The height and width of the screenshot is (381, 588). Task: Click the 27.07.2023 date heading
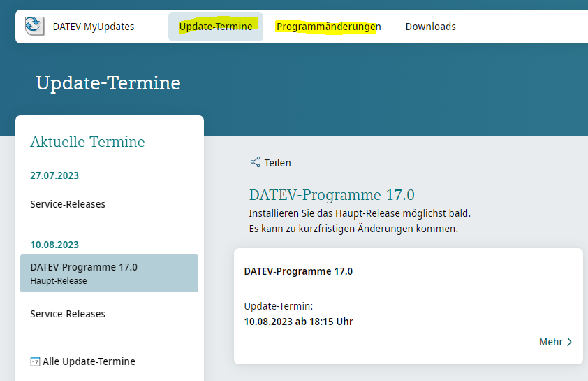(54, 175)
